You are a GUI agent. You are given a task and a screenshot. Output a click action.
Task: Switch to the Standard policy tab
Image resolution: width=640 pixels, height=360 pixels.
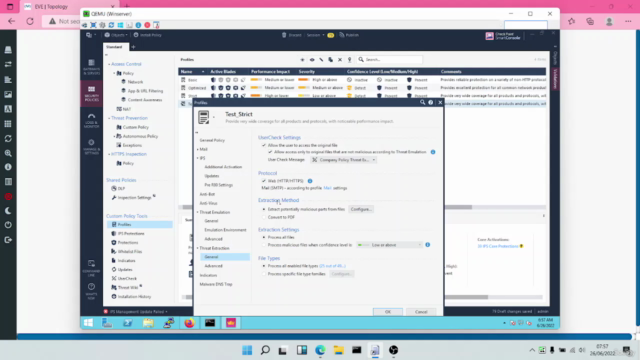(115, 47)
